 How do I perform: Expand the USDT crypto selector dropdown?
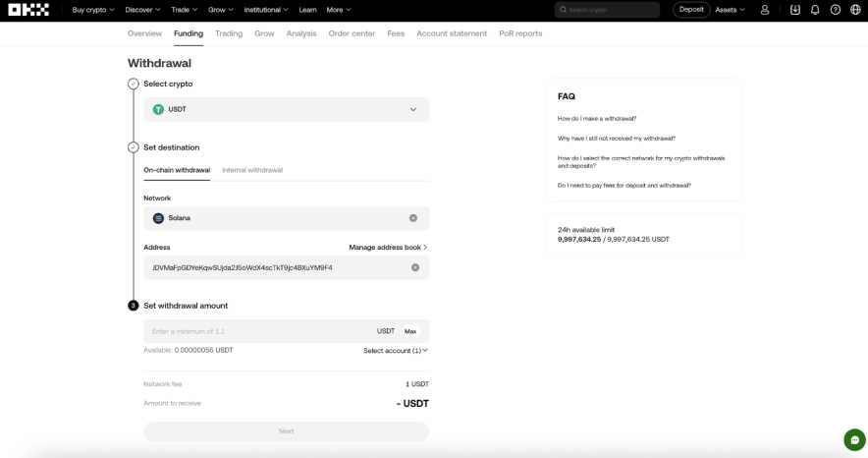click(x=412, y=109)
